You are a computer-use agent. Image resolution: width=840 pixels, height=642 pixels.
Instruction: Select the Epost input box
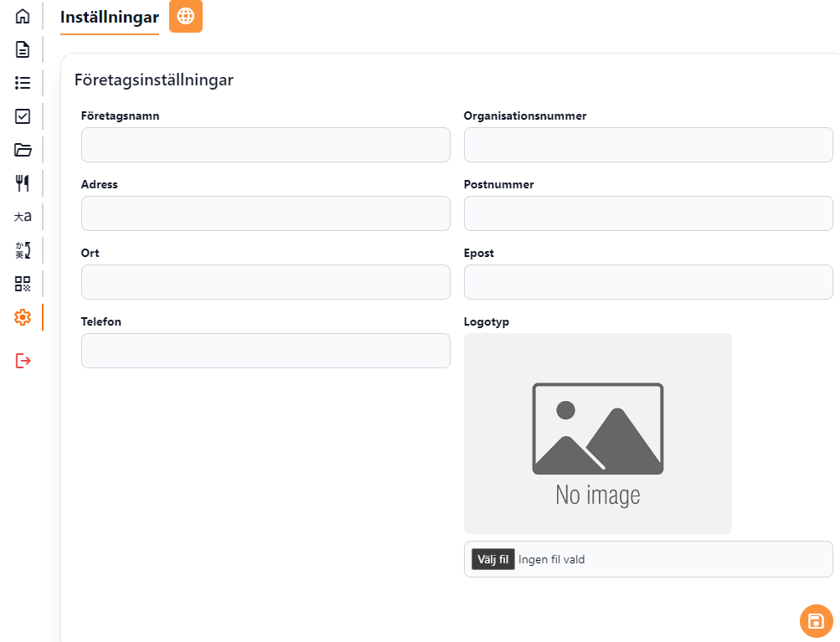pyautogui.click(x=648, y=282)
